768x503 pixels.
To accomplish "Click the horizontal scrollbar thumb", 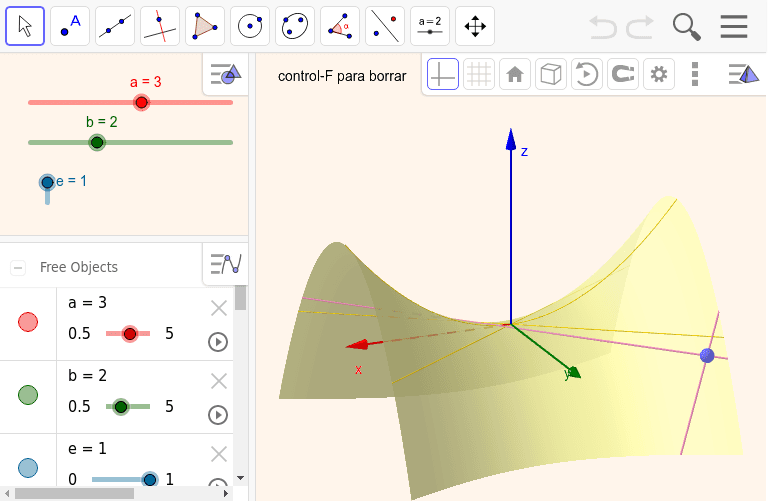I will click(x=74, y=494).
